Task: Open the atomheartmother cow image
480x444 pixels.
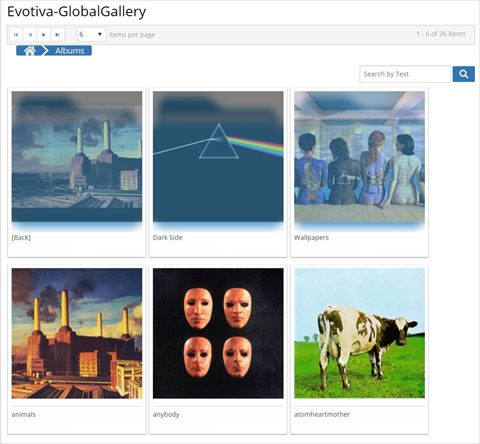Action: click(x=359, y=333)
